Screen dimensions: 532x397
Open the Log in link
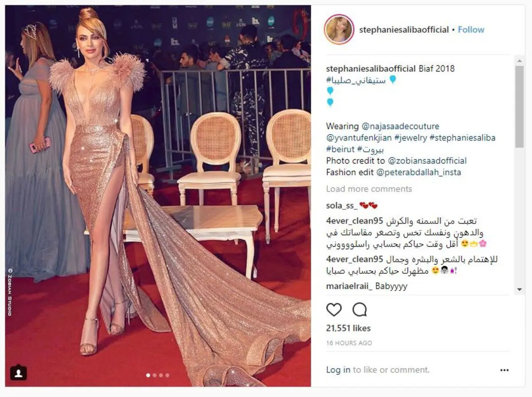[x=338, y=369]
